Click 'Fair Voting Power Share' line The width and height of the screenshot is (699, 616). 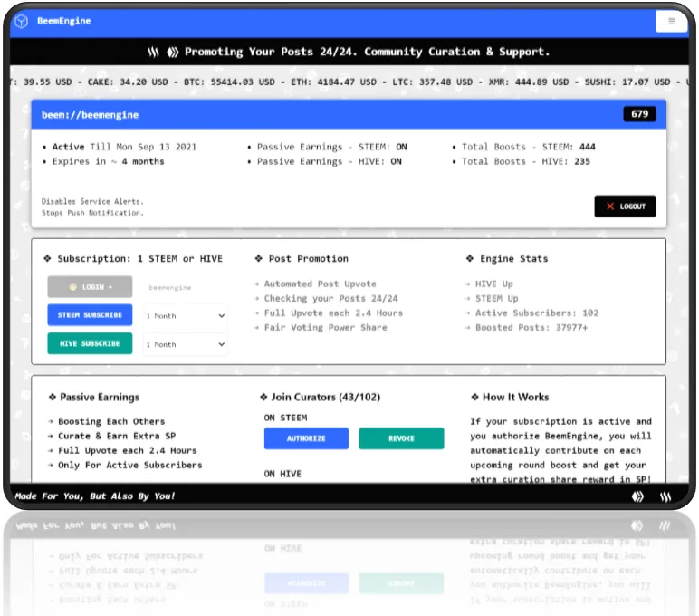325,327
